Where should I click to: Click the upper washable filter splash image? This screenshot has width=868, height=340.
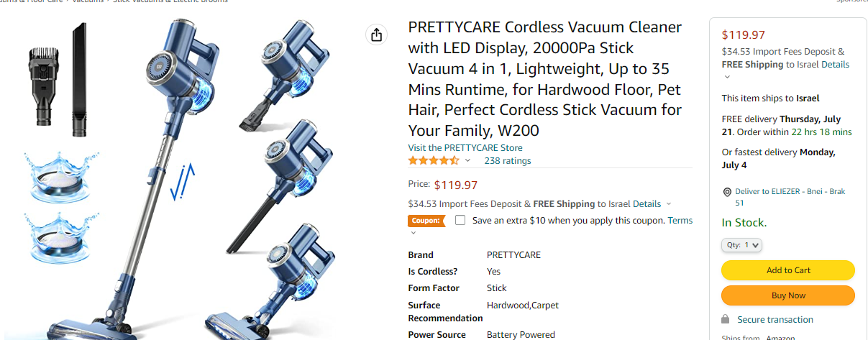tap(60, 177)
